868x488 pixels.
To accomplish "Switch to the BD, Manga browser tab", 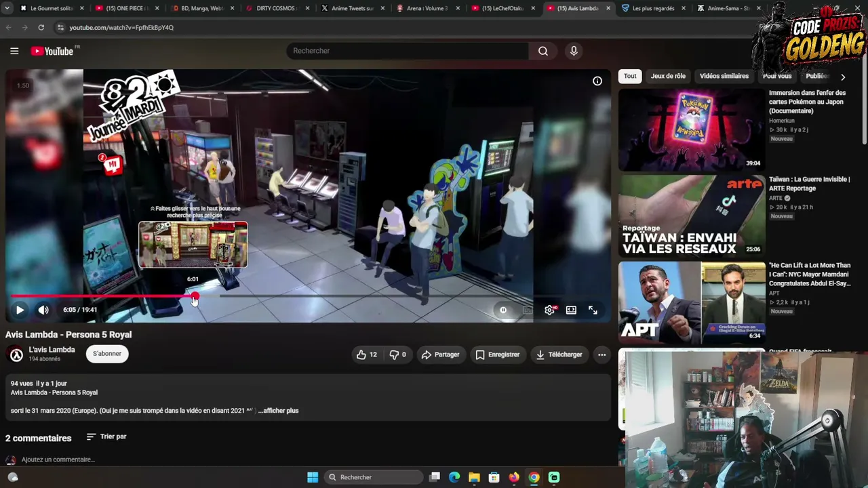I will point(201,8).
